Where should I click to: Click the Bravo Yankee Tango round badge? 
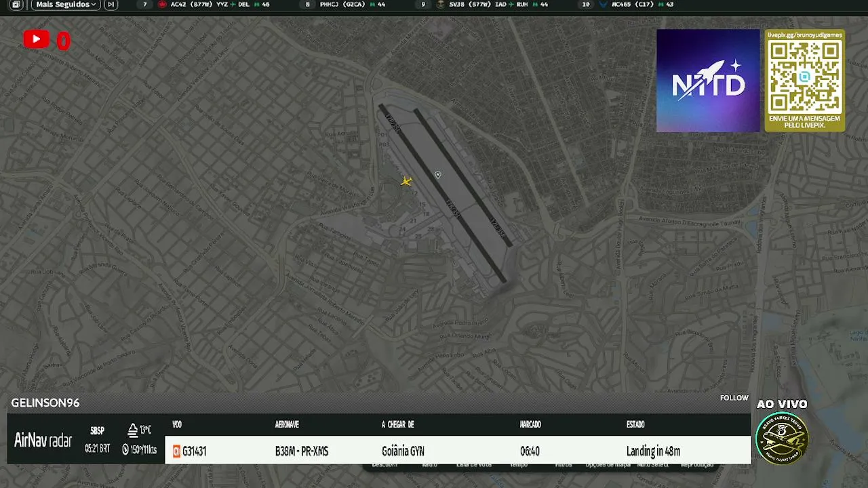coord(782,439)
